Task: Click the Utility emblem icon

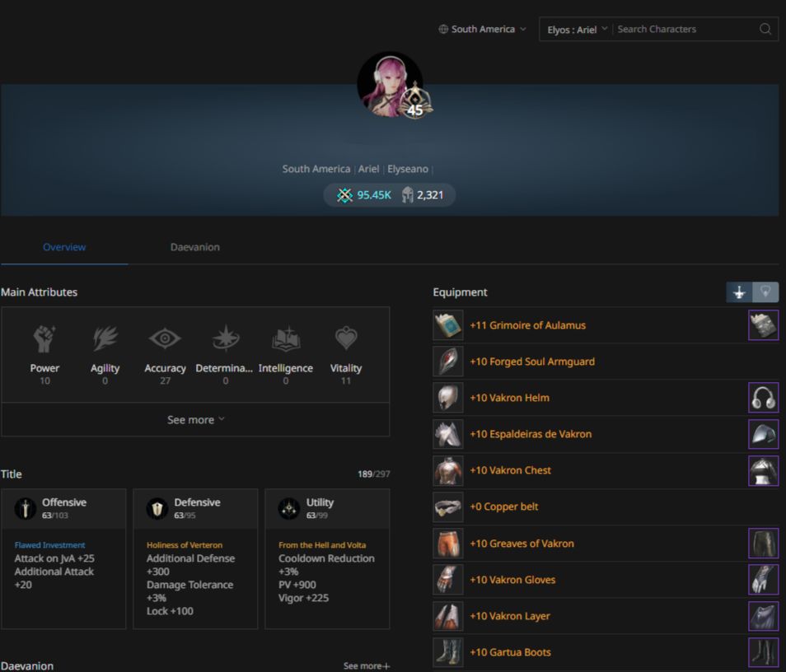Action: click(288, 509)
